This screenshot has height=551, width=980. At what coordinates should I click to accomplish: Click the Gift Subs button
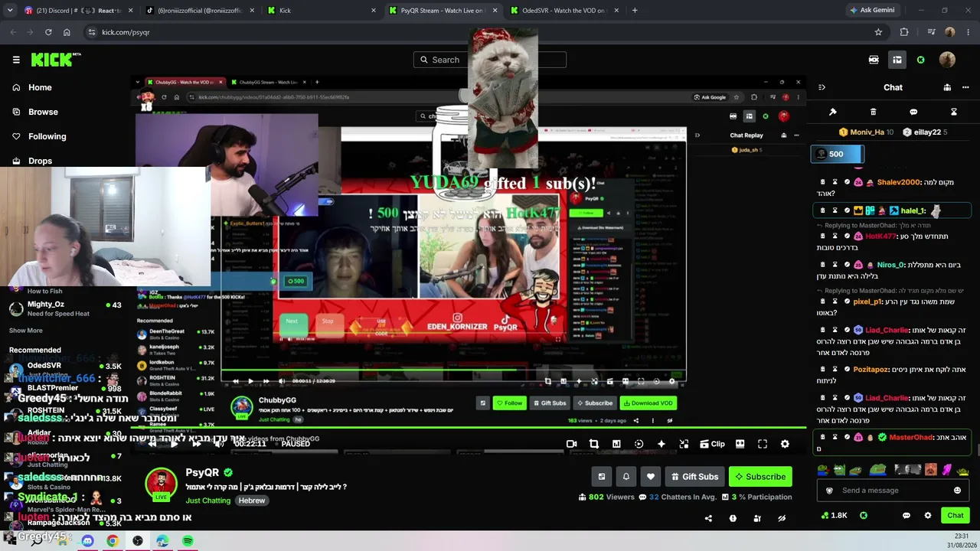pyautogui.click(x=694, y=477)
